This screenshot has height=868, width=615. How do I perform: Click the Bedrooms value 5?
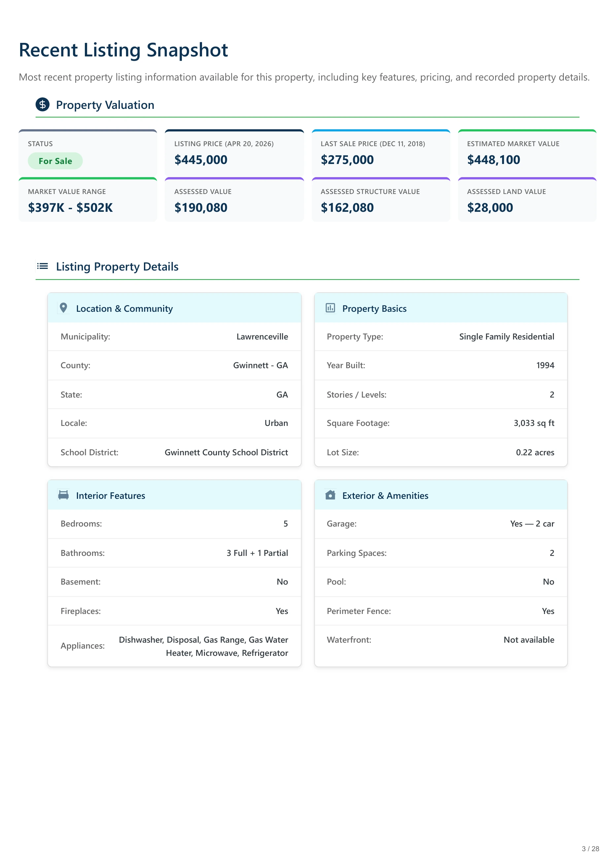[286, 524]
